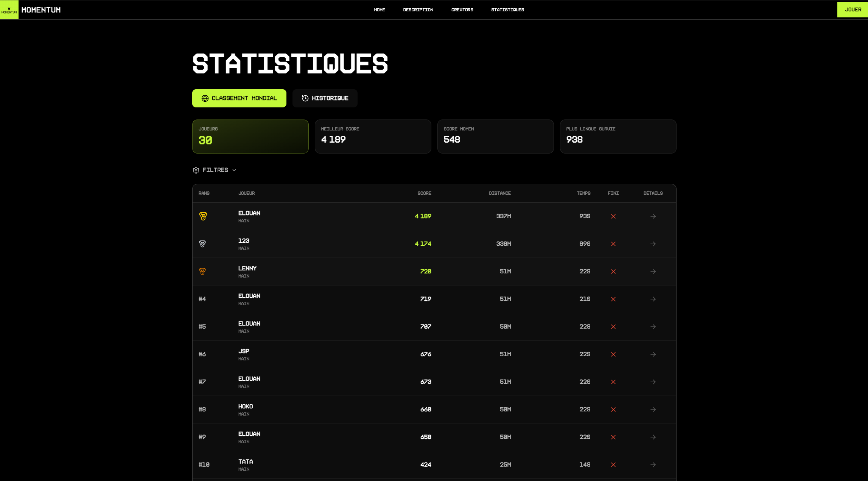Viewport: 868px width, 481px height.
Task: Click the bronze medal icon for Lenny
Action: 202,272
